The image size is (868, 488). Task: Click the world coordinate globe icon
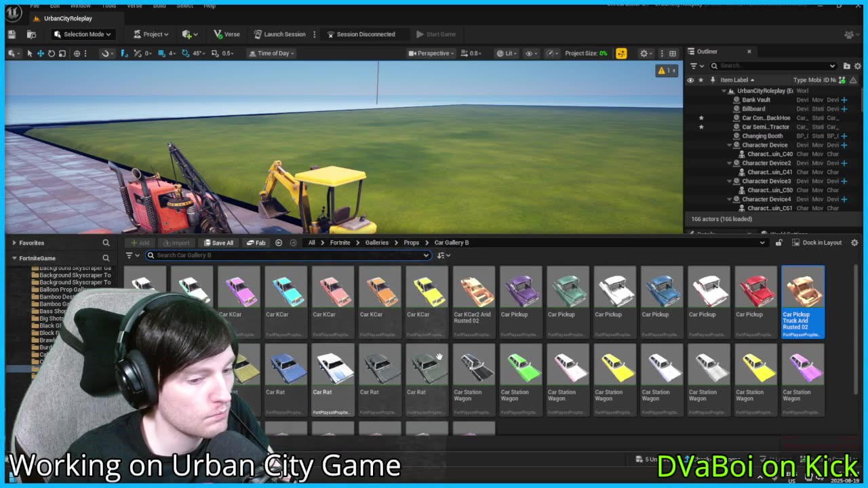click(x=77, y=53)
